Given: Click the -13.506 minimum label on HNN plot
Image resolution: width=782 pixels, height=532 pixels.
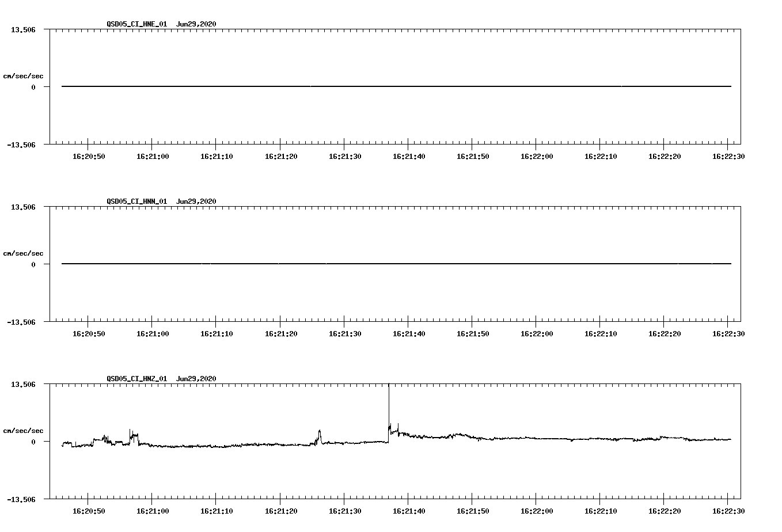Looking at the screenshot, I should [x=21, y=322].
